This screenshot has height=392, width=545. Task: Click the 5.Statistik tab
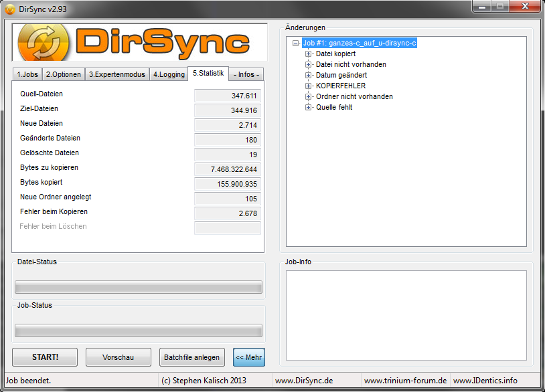pyautogui.click(x=208, y=74)
